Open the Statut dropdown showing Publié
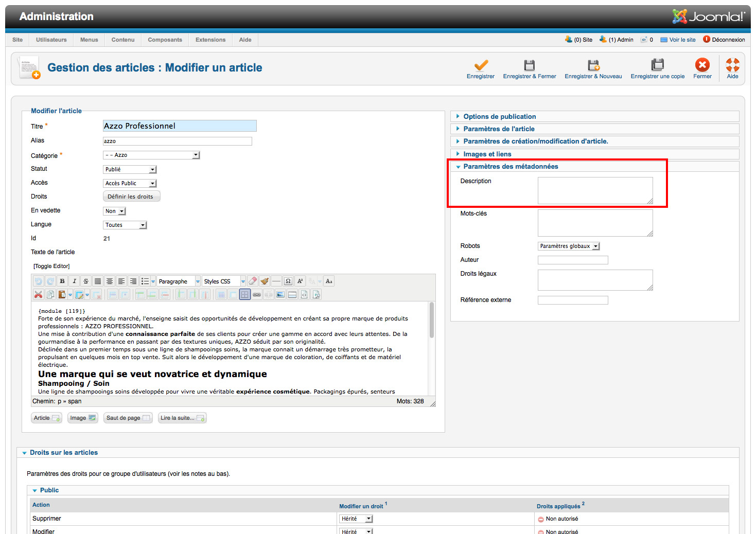The image size is (756, 534). 130,169
